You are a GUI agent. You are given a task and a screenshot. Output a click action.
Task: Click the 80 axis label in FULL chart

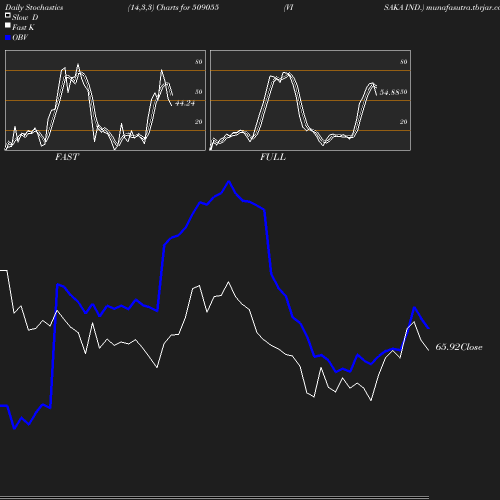point(404,62)
